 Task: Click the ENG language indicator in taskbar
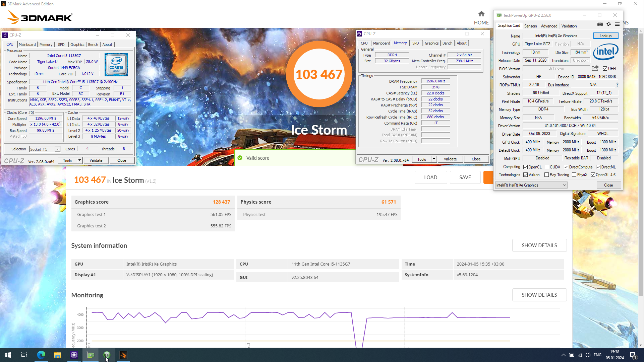click(597, 355)
